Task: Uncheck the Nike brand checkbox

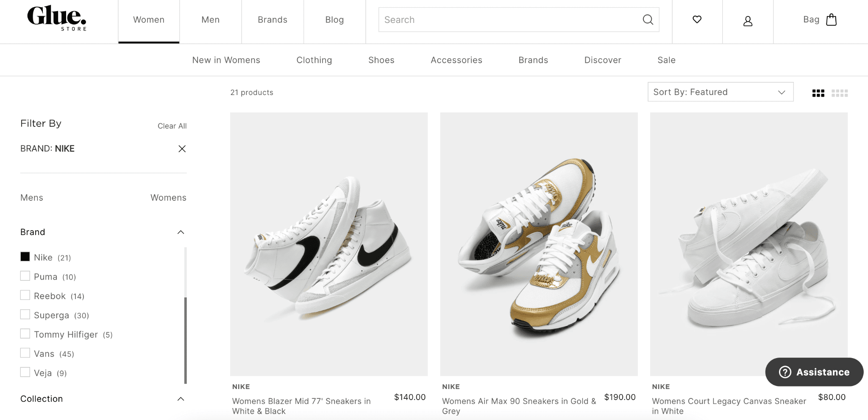Action: [x=25, y=257]
